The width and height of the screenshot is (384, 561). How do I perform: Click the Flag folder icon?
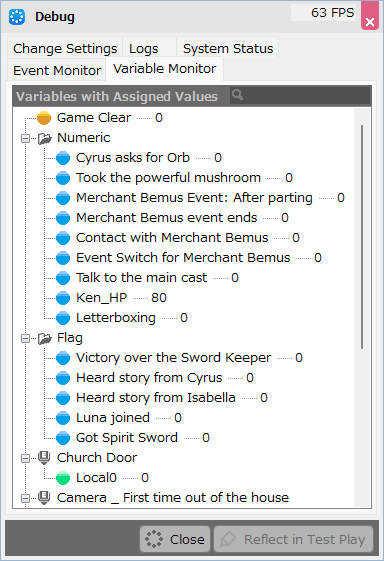pos(45,338)
